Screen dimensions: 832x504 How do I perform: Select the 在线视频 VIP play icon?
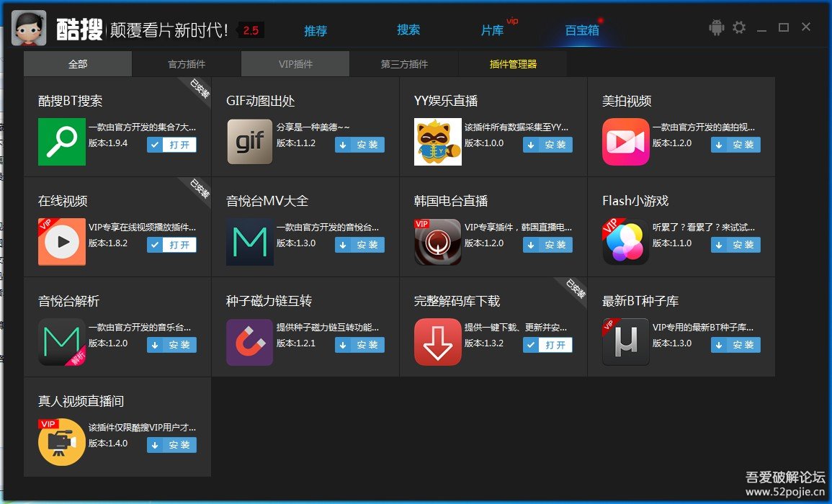[x=61, y=242]
